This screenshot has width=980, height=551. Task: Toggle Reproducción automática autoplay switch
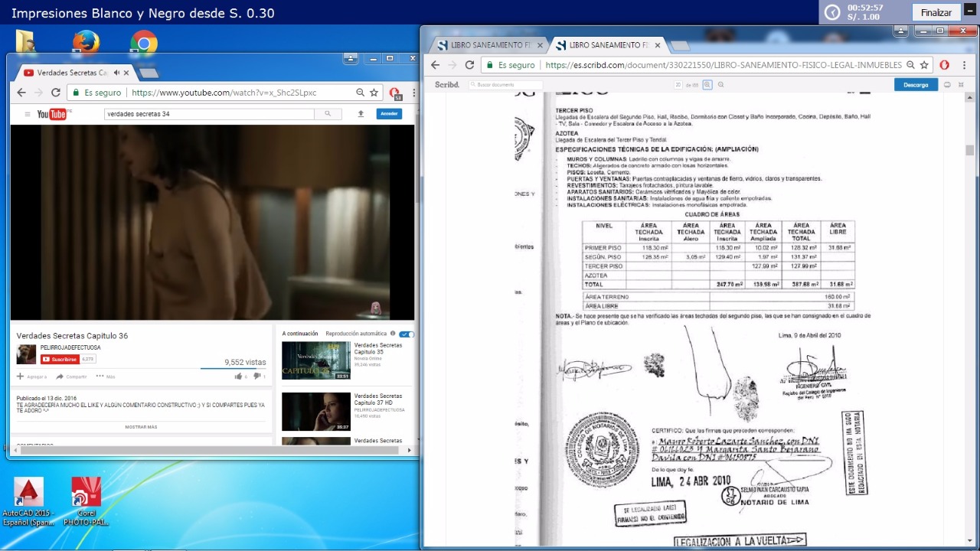click(x=407, y=334)
